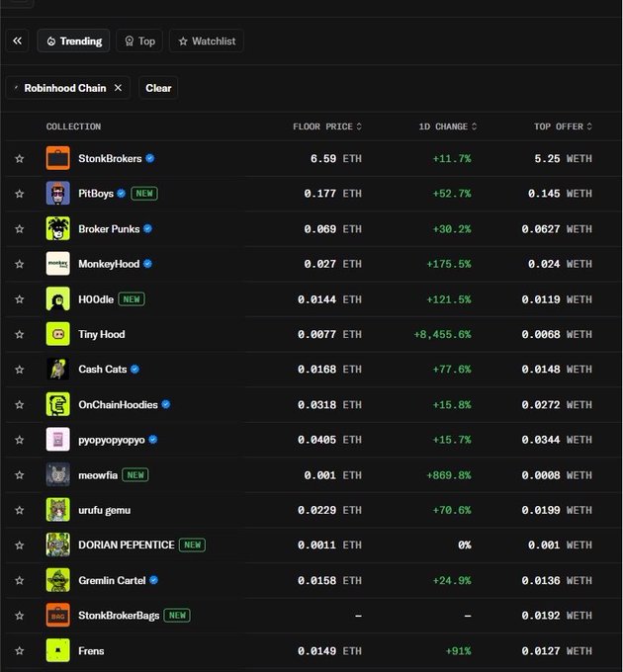Star StonkBrokerBags for the watchlist
623x672 pixels.
click(x=20, y=616)
